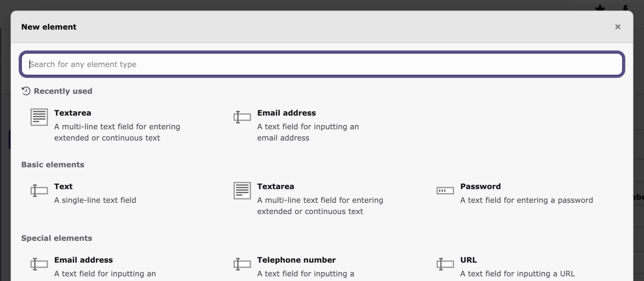Click the Recently used history icon
The height and width of the screenshot is (281, 644).
(26, 91)
